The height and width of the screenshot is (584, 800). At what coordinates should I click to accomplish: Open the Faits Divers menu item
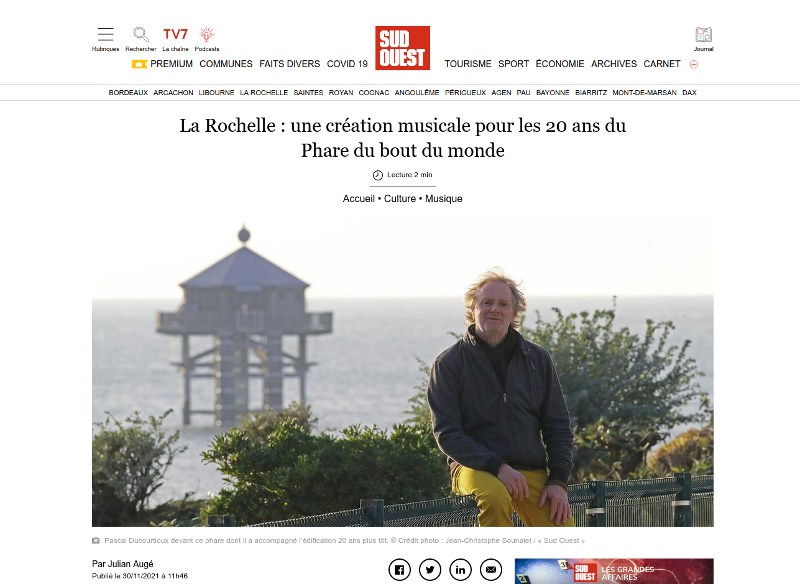(289, 64)
